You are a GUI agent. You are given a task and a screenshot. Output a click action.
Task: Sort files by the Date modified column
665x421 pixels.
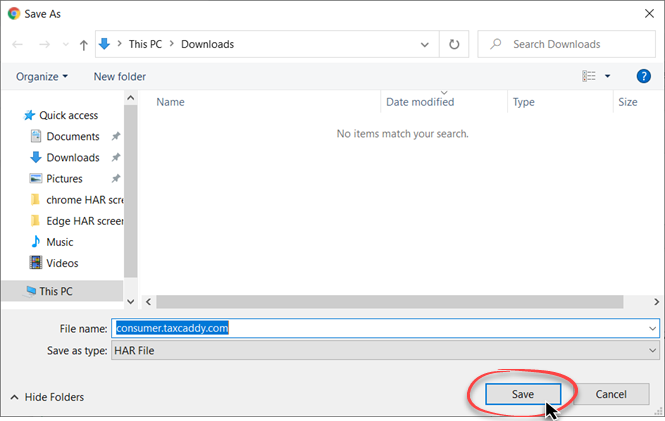click(420, 102)
